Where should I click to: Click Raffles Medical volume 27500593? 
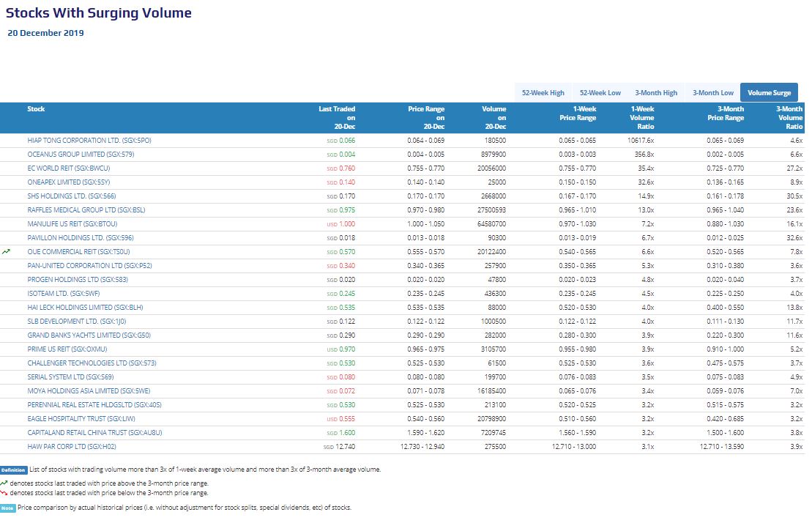(491, 210)
